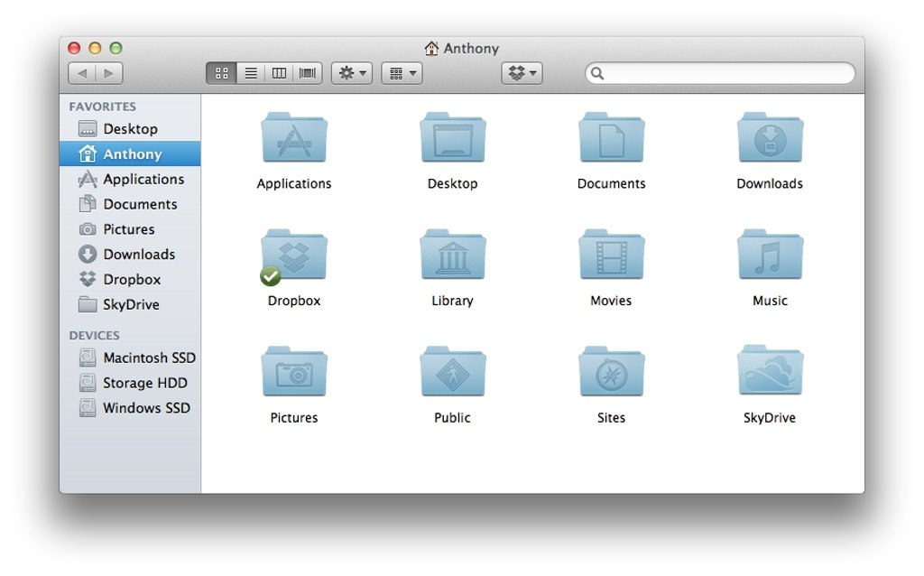Open the Public folder icon
This screenshot has height=576, width=924.
pos(453,371)
